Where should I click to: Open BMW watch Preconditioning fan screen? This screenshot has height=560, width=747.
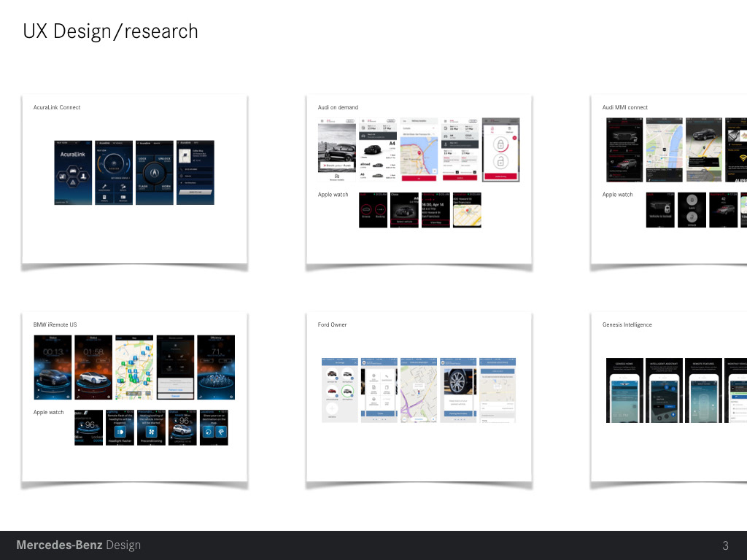pos(151,427)
